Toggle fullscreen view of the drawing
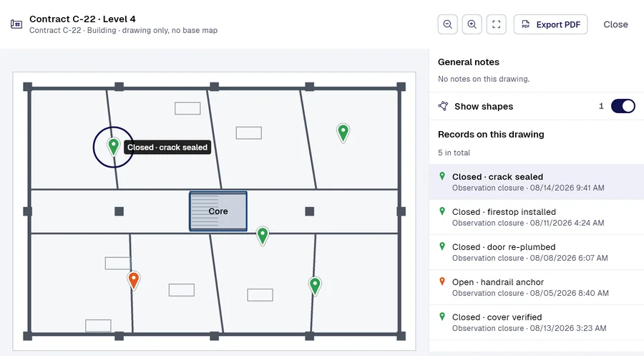This screenshot has width=644, height=356. tap(496, 24)
